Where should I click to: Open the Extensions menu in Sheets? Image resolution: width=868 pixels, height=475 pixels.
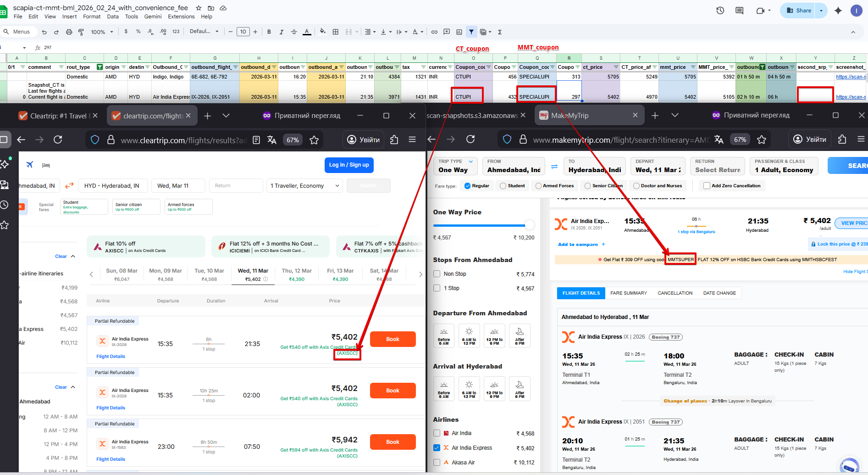tap(181, 17)
